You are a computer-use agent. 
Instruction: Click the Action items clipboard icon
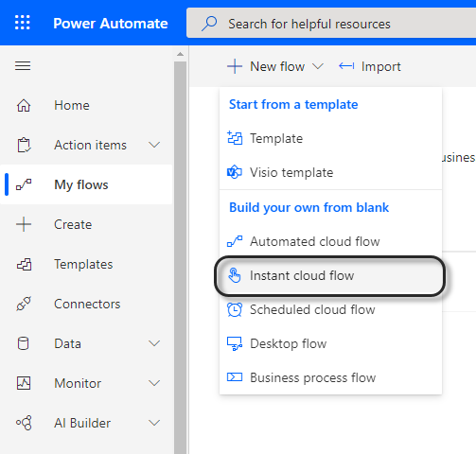click(x=24, y=145)
